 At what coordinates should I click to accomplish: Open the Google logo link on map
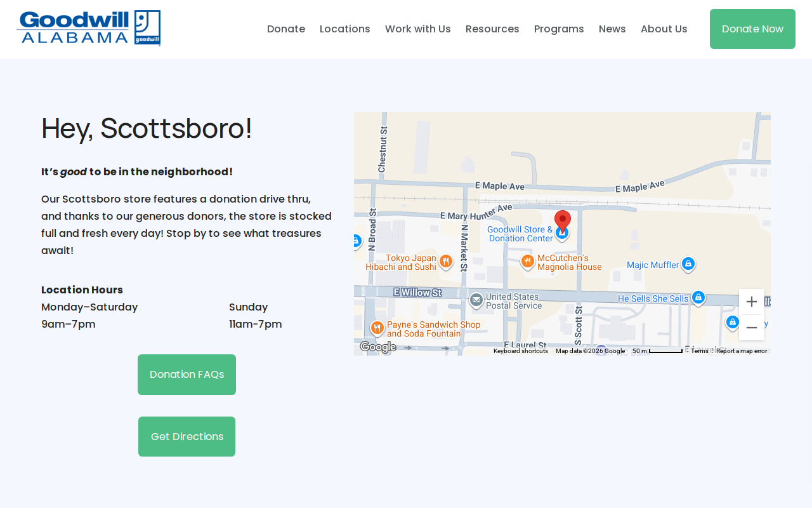pos(377,347)
